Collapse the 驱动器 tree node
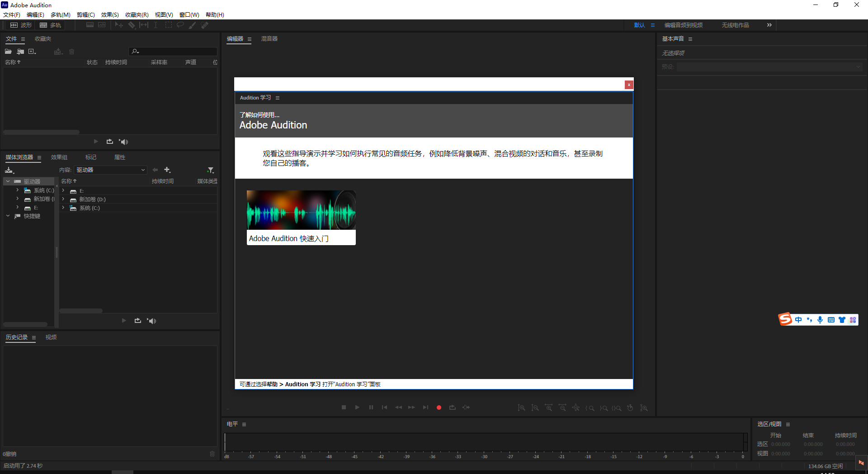The height and width of the screenshot is (474, 868). click(8, 181)
